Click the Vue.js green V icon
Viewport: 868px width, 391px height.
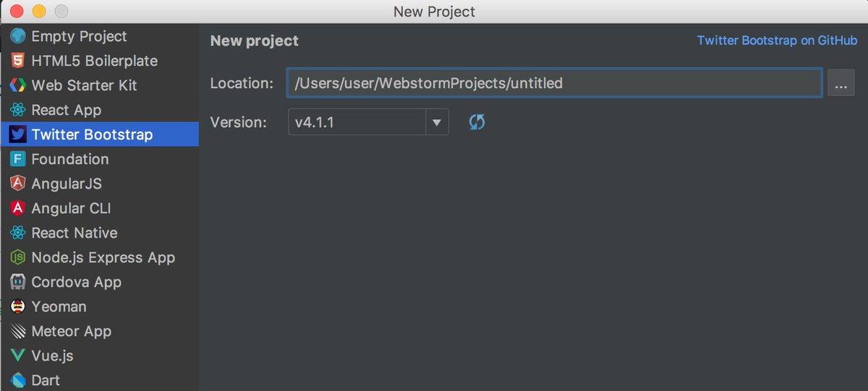click(18, 356)
